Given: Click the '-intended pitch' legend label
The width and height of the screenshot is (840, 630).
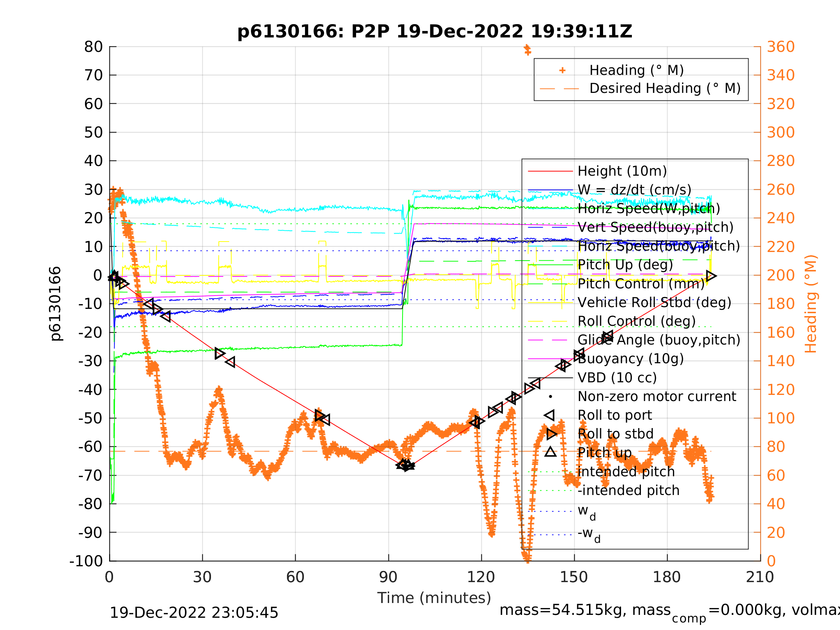Looking at the screenshot, I should [629, 490].
